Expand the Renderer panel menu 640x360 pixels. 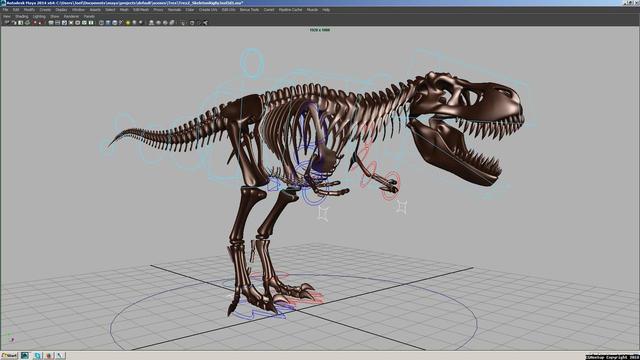click(x=71, y=16)
